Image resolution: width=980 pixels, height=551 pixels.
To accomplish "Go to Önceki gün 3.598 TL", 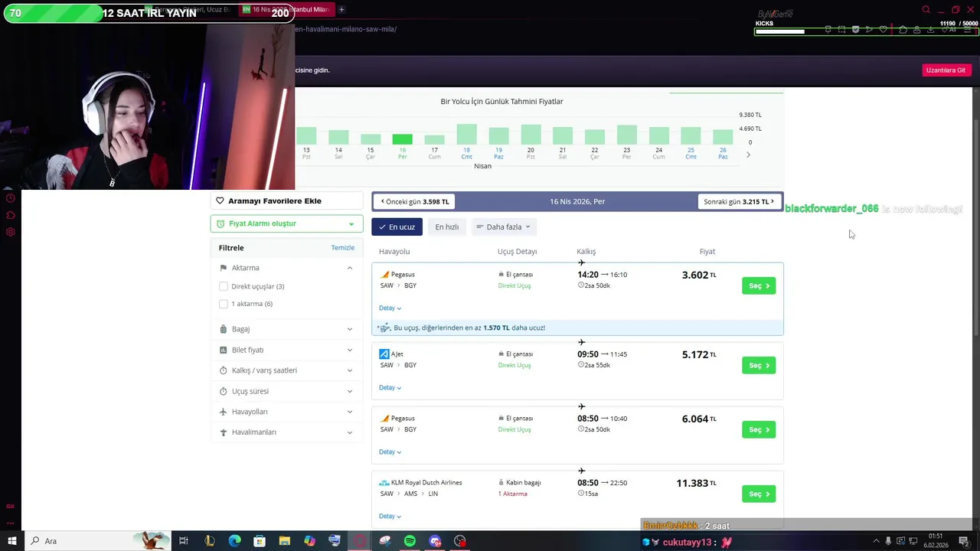I will [415, 201].
